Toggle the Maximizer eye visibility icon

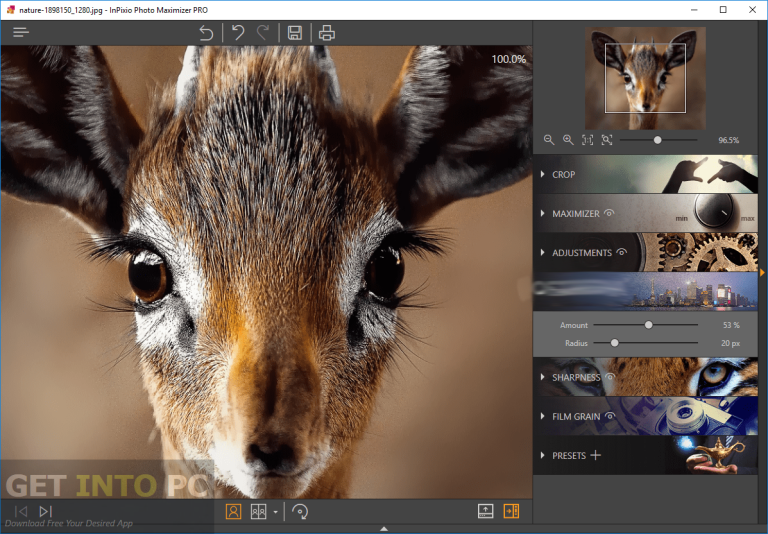click(609, 213)
